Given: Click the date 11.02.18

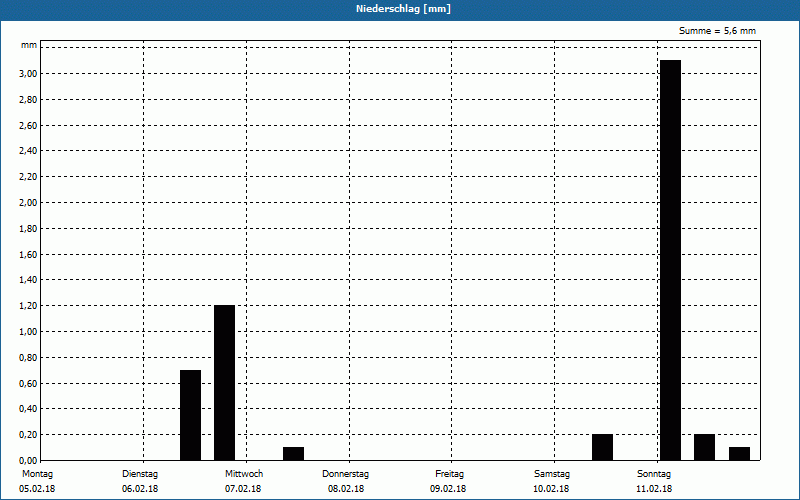Looking at the screenshot, I should click(x=654, y=489).
